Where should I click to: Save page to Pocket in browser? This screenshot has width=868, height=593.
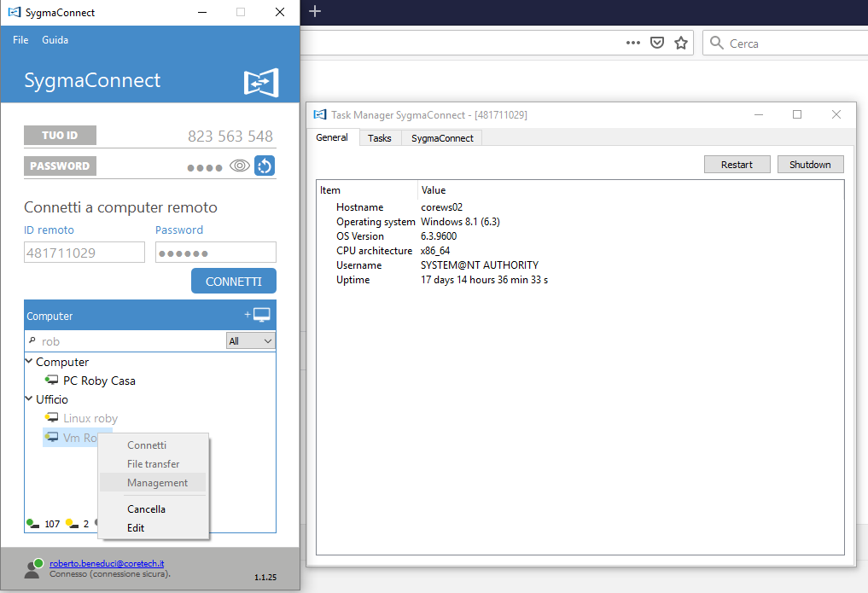tap(656, 43)
